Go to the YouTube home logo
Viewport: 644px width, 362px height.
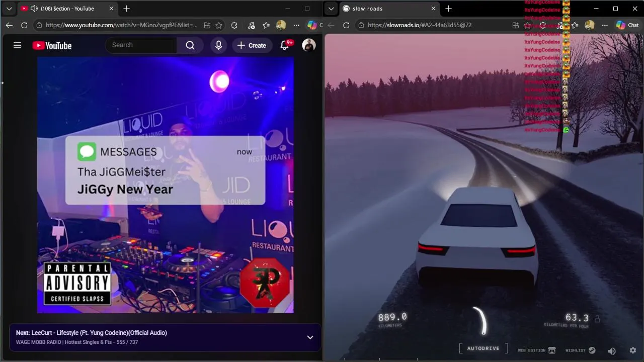click(x=52, y=46)
